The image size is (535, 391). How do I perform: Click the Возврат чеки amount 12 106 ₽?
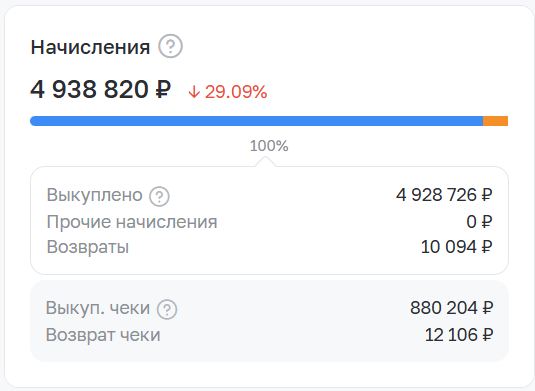[459, 335]
